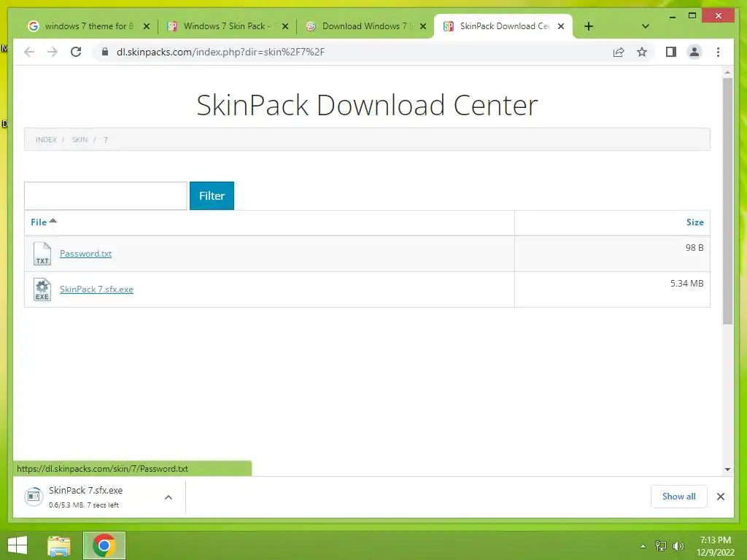Click the Filter button
This screenshot has width=747, height=560.
212,195
